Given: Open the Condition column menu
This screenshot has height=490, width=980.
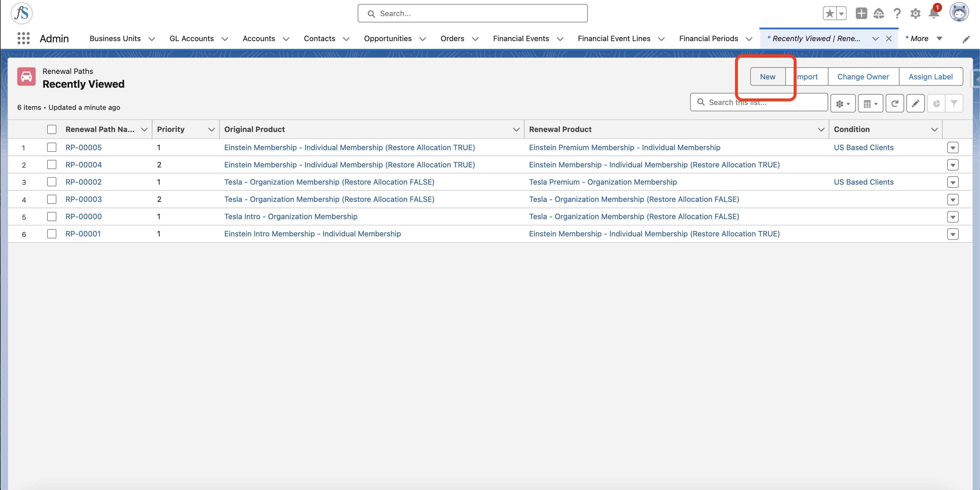Looking at the screenshot, I should 934,130.
